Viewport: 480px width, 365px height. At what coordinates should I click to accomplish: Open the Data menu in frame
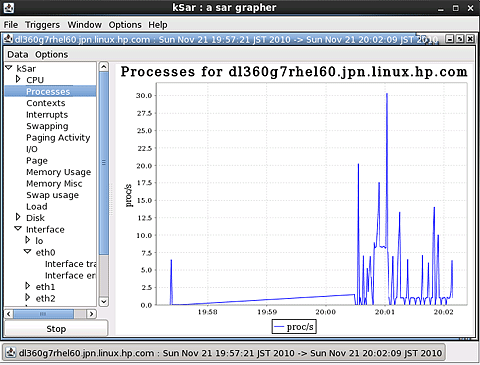point(18,54)
